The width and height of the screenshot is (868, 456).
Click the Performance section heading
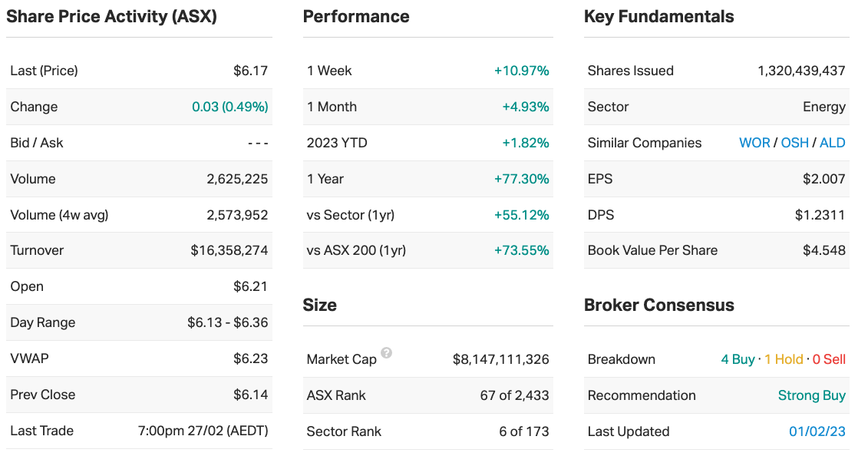356,17
